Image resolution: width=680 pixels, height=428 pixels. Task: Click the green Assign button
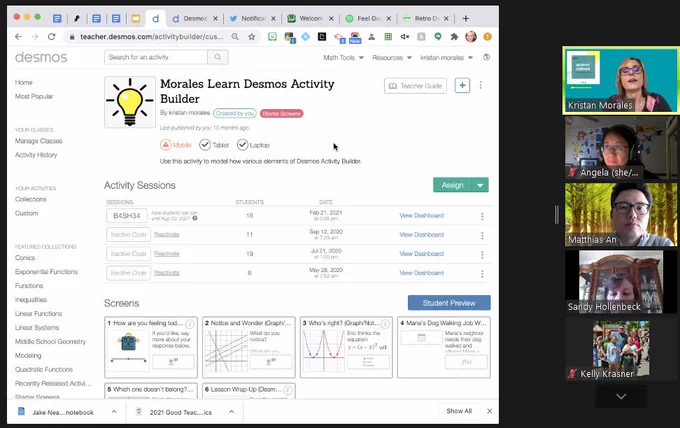point(452,185)
